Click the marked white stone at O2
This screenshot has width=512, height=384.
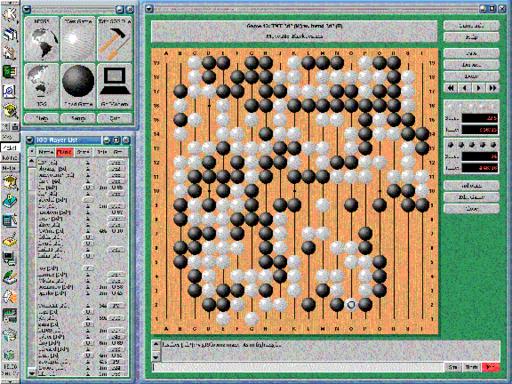pos(351,304)
